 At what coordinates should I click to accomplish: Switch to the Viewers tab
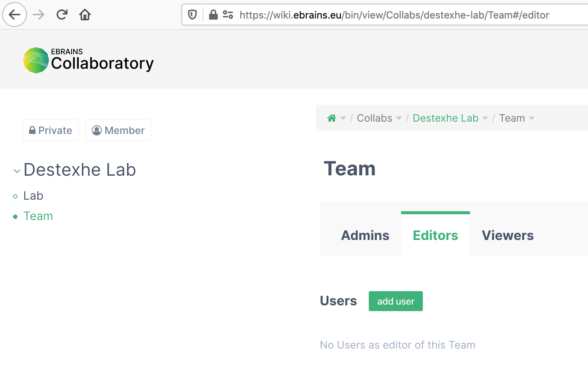pyautogui.click(x=507, y=235)
